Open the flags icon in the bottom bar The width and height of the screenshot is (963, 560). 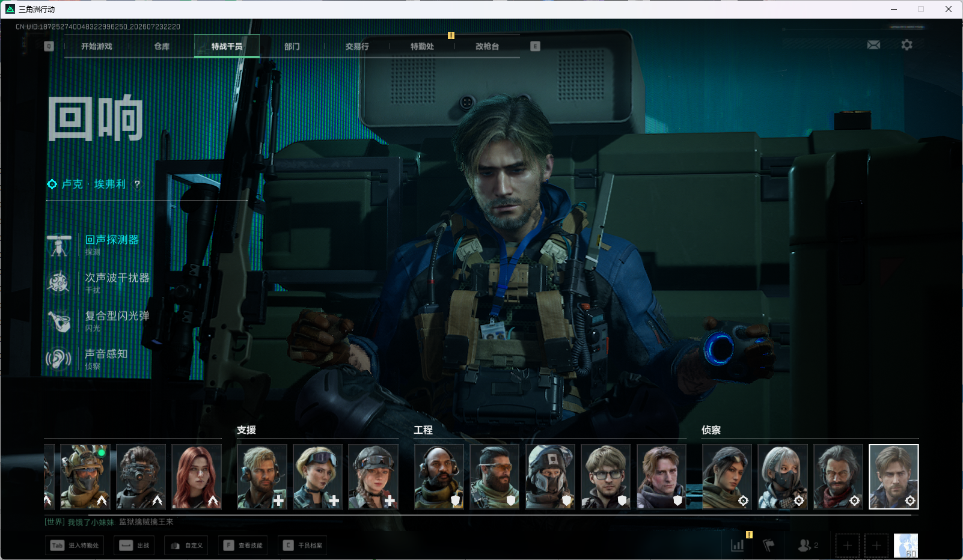[x=769, y=546]
